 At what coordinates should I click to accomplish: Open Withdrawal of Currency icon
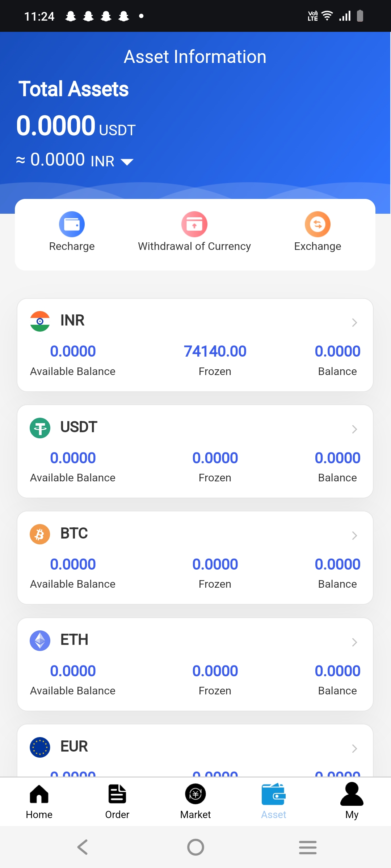(194, 224)
